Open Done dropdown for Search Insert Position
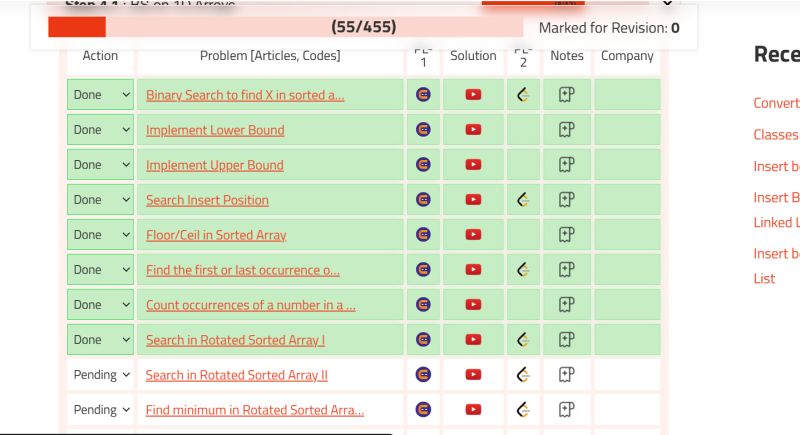Viewport: 800px width, 435px height. click(101, 199)
